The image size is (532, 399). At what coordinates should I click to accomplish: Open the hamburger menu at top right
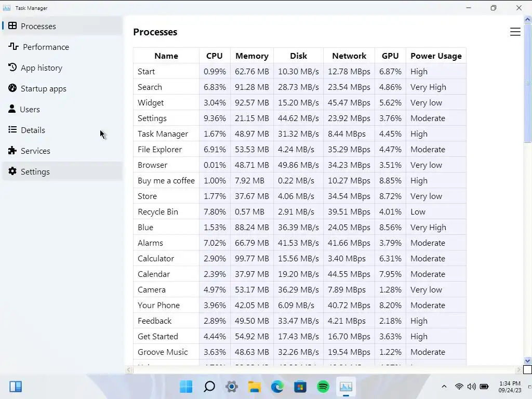515,32
